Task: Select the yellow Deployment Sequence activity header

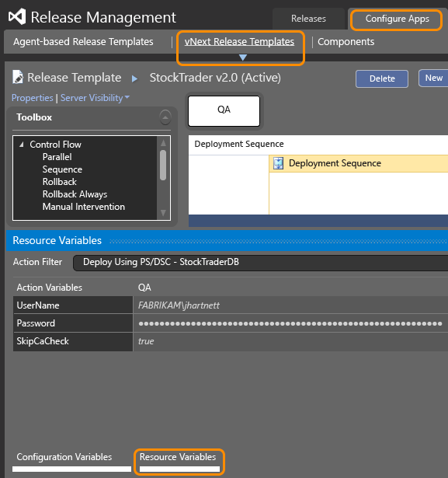Action: [x=359, y=163]
